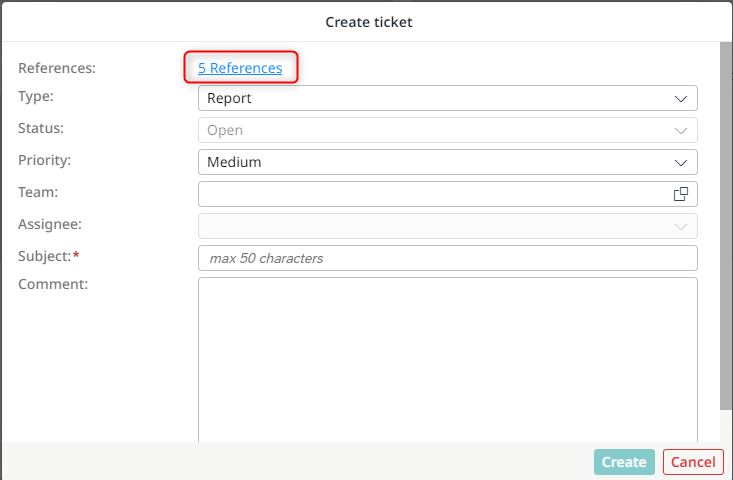The width and height of the screenshot is (733, 480).
Task: Click the Comment: label
Action: coord(53,284)
